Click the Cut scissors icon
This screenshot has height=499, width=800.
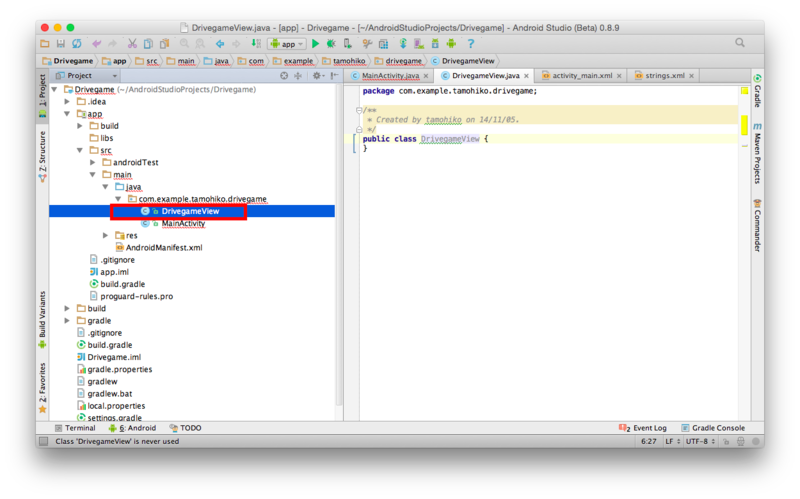tap(132, 44)
